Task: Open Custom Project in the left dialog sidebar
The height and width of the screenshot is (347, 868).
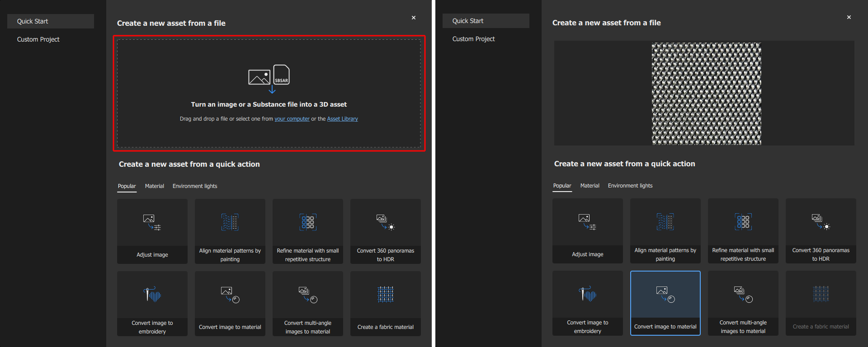Action: [38, 39]
